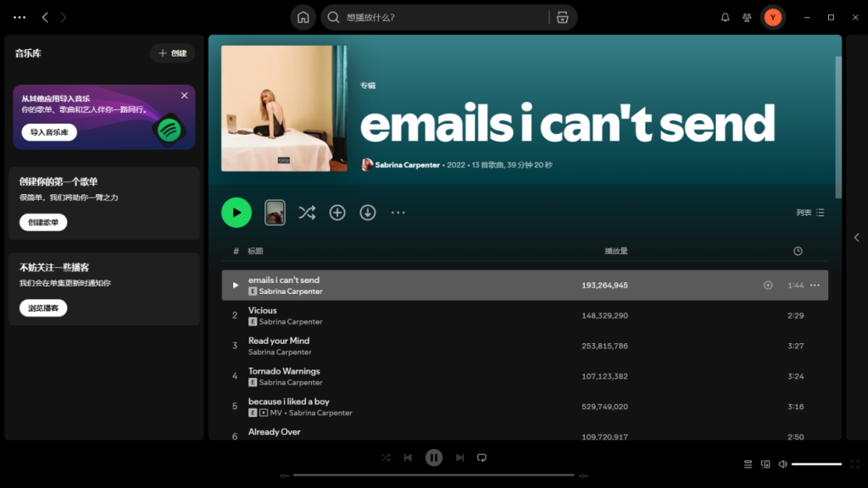
Task: Open artist link under Tornado Warnings
Action: [291, 383]
